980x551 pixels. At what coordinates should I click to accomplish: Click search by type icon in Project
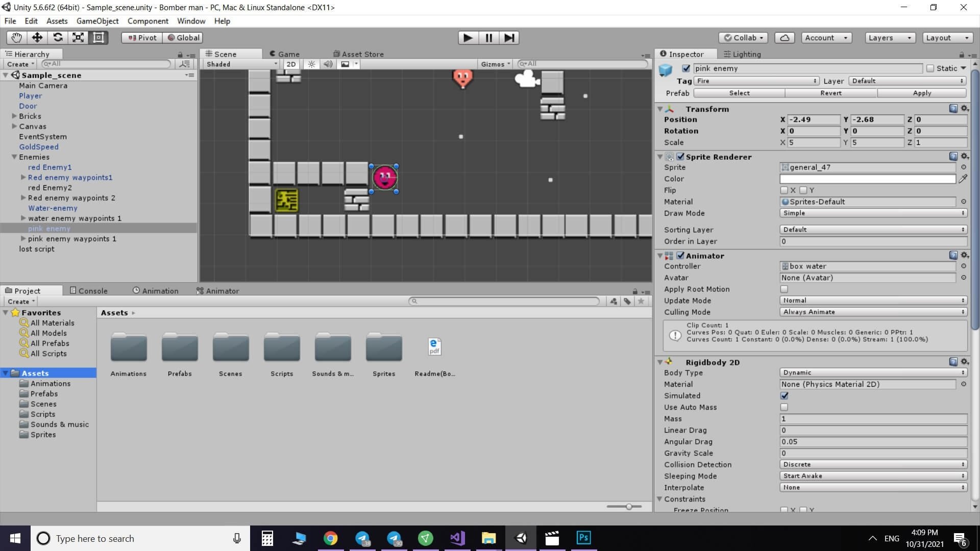[x=614, y=302]
